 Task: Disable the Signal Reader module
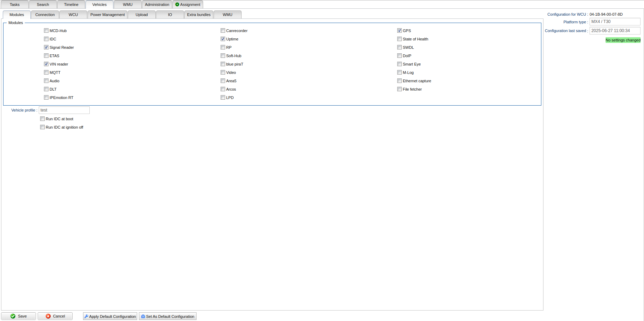coord(46,47)
